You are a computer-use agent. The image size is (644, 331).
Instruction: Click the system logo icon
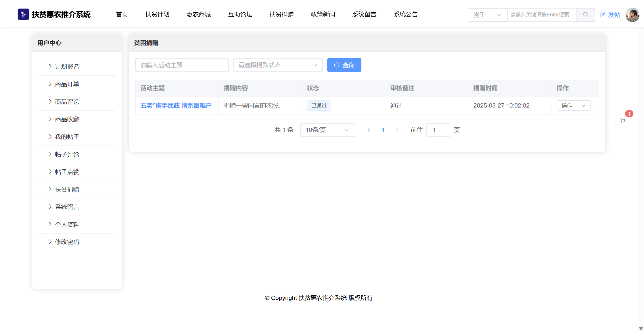click(x=23, y=14)
